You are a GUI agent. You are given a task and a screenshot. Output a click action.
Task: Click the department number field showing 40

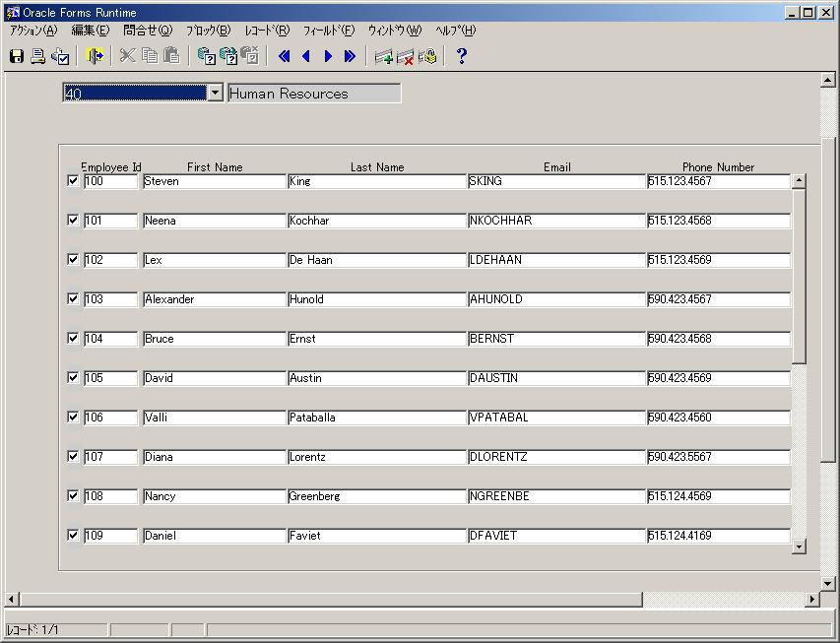(x=135, y=94)
